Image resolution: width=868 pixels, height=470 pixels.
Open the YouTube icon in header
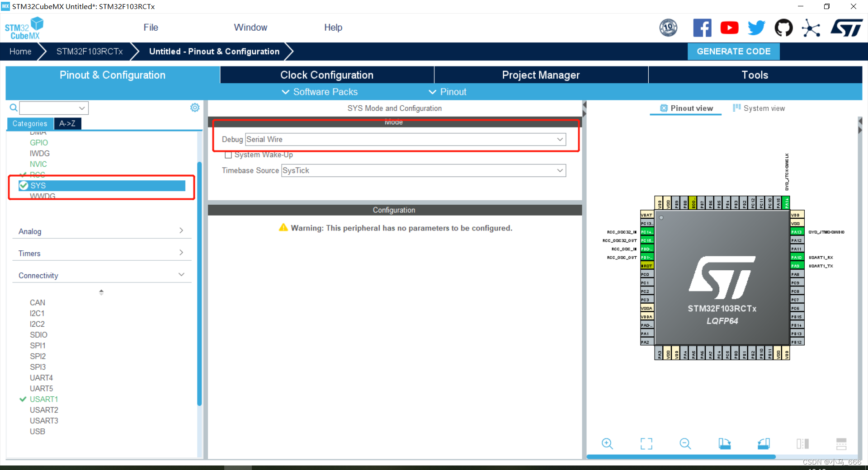point(729,28)
